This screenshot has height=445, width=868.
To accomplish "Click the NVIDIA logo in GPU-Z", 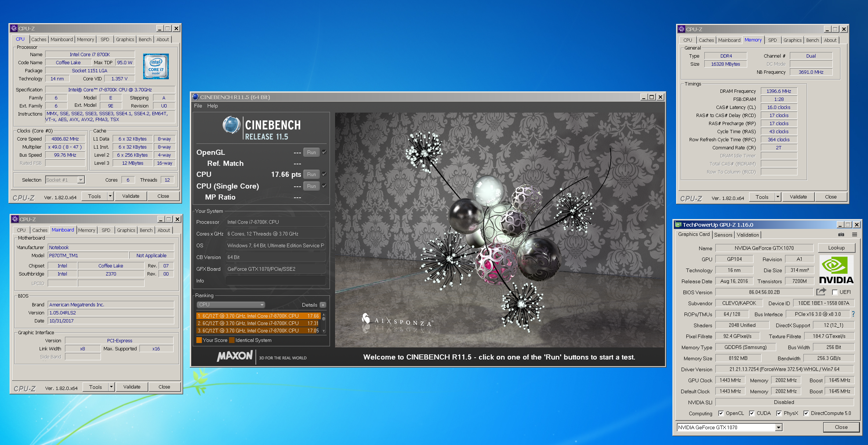I will pyautogui.click(x=836, y=270).
